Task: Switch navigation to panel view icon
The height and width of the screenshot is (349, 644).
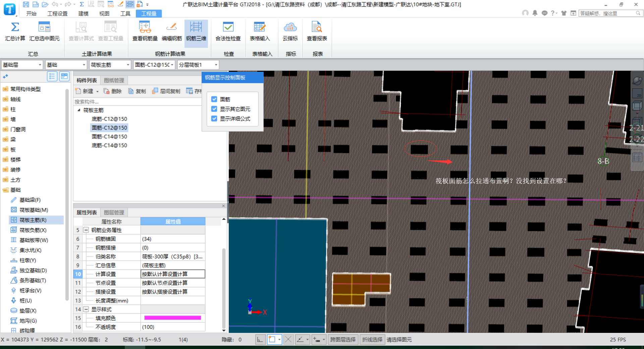Action: (x=64, y=77)
